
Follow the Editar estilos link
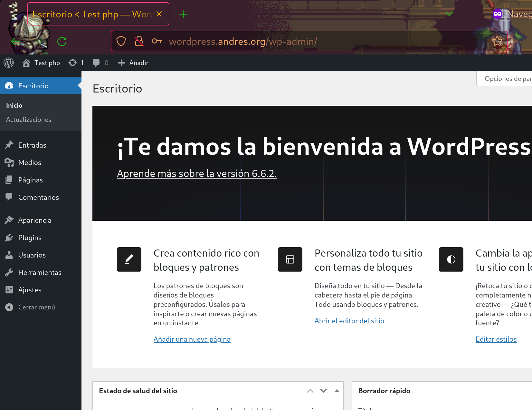[x=496, y=339]
